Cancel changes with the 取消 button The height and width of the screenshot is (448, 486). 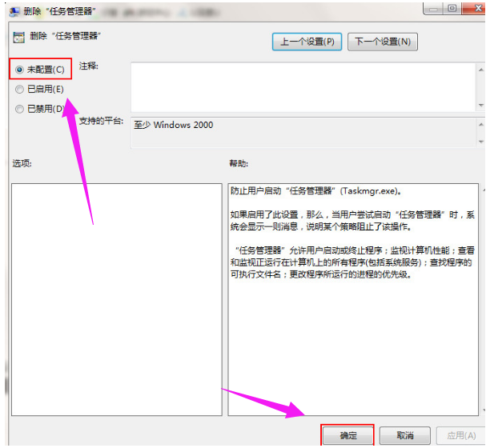point(404,436)
